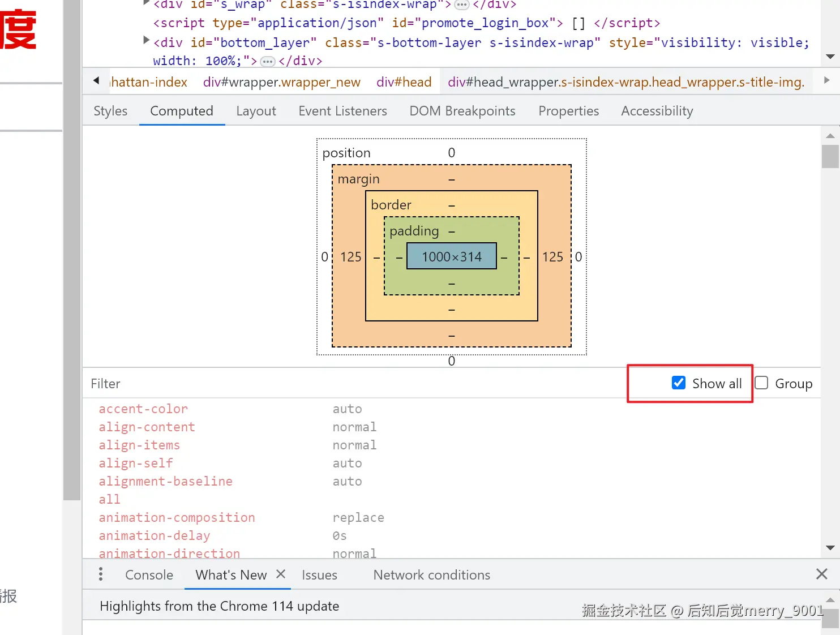840x635 pixels.
Task: Open the drawer three-dot menu icon
Action: 101,574
